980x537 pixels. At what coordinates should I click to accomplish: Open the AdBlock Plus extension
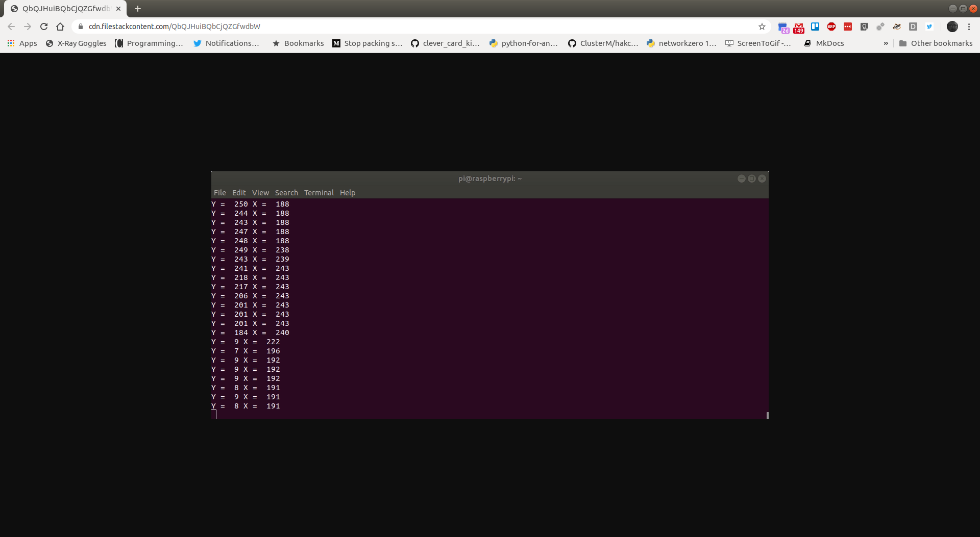click(x=831, y=27)
